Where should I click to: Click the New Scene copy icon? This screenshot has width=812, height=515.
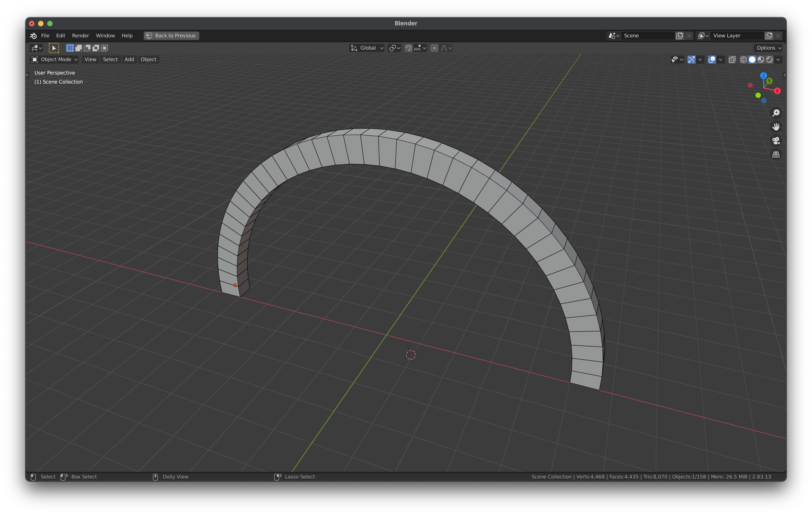680,36
